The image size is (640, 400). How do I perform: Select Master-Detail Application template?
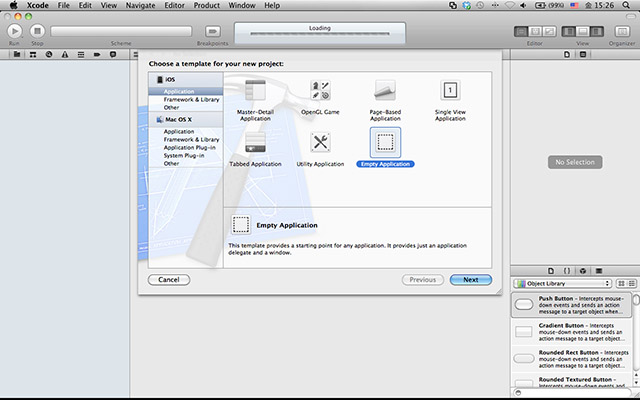pyautogui.click(x=256, y=100)
